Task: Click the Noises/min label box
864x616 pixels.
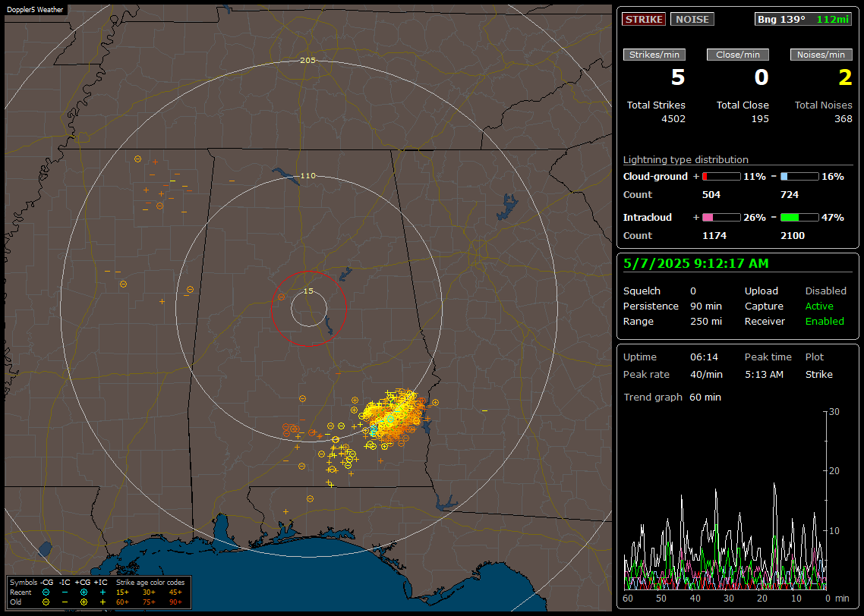Action: click(x=821, y=55)
